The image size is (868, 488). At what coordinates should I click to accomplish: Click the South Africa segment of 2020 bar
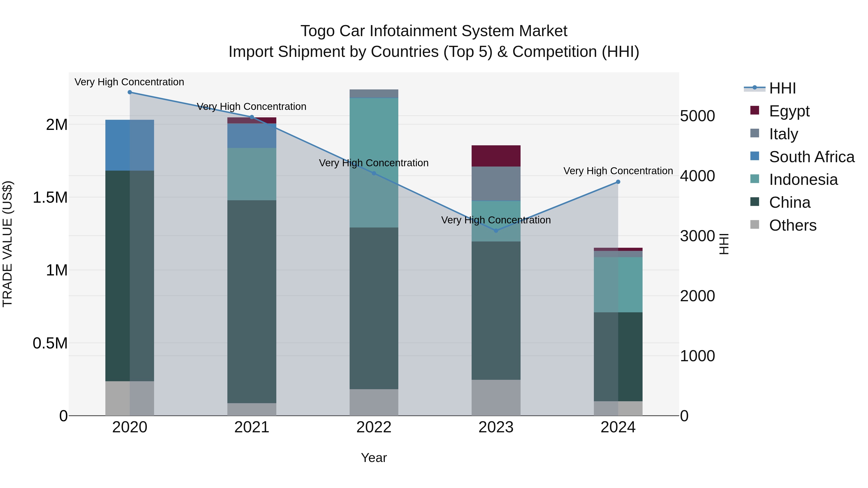click(x=130, y=145)
